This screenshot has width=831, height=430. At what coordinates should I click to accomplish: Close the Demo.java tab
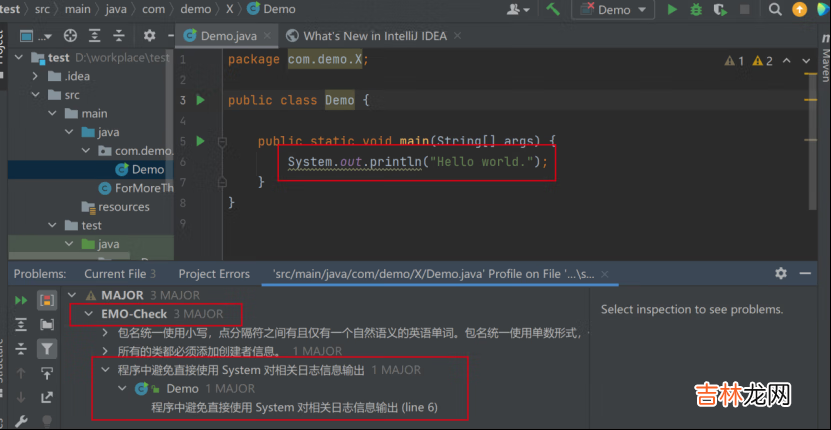coord(267,36)
